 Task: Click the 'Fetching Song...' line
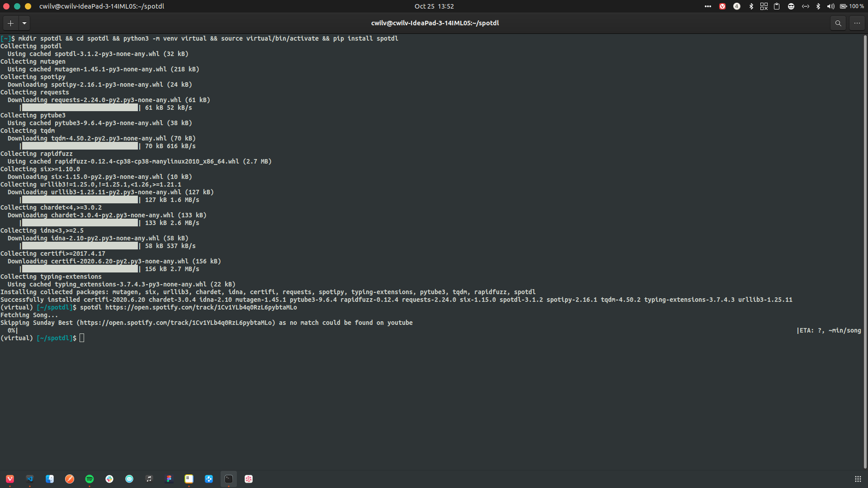(29, 315)
